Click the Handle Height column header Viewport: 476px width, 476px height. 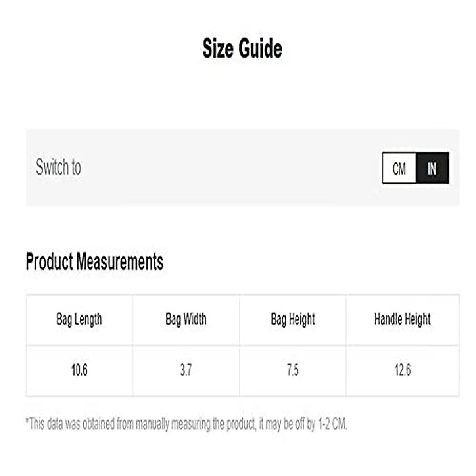(402, 319)
